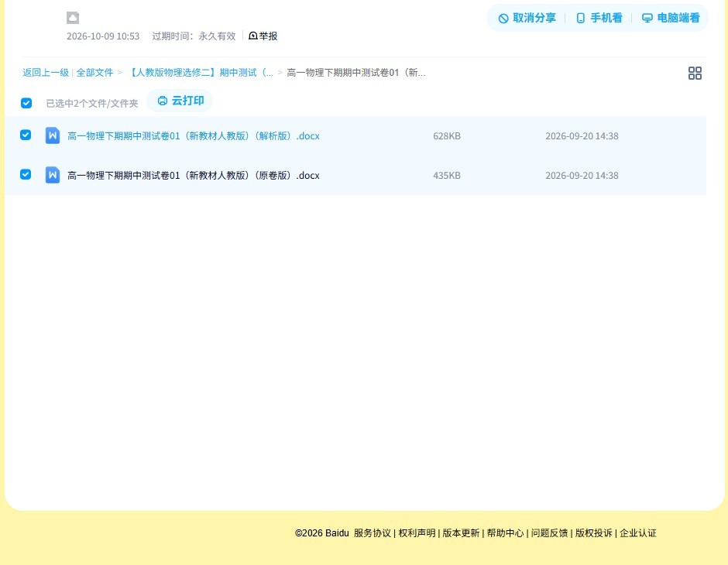Click Word icon of 原卷版 file
The height and width of the screenshot is (565, 728).
(53, 175)
